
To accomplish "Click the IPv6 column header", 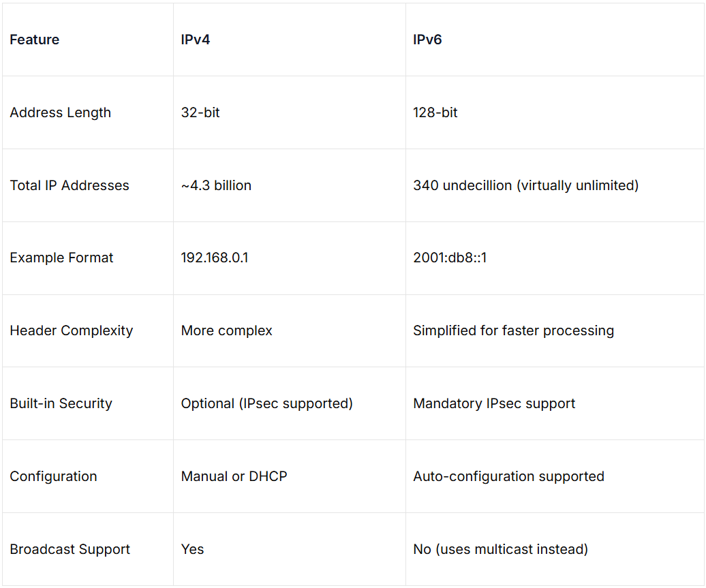I will (427, 40).
